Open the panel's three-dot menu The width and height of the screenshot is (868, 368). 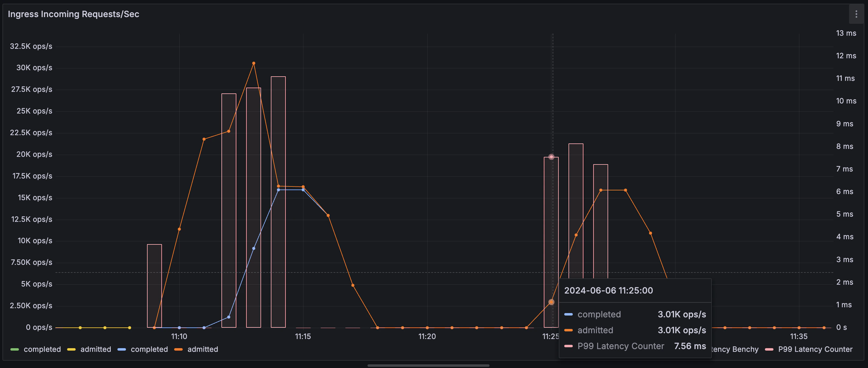click(856, 14)
